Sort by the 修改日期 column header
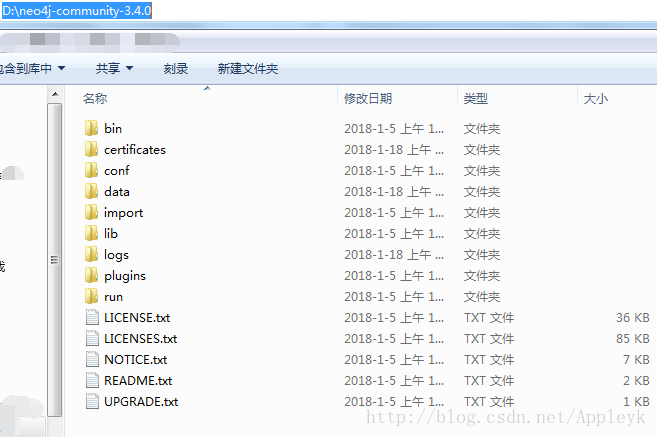Viewport: 657px width, 437px height. tap(368, 98)
